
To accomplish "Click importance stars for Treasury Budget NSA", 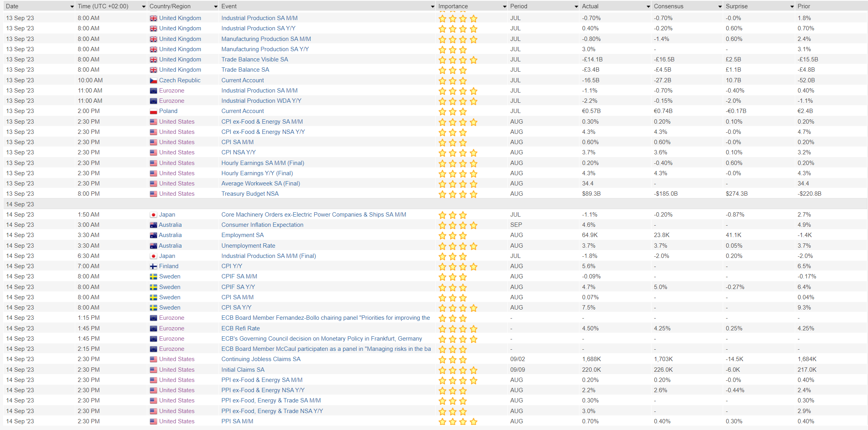I will coord(457,194).
